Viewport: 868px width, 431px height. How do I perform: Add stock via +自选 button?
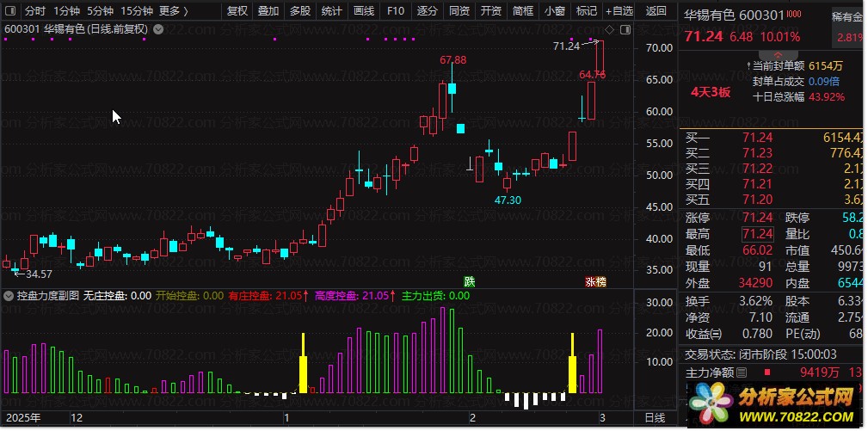619,10
